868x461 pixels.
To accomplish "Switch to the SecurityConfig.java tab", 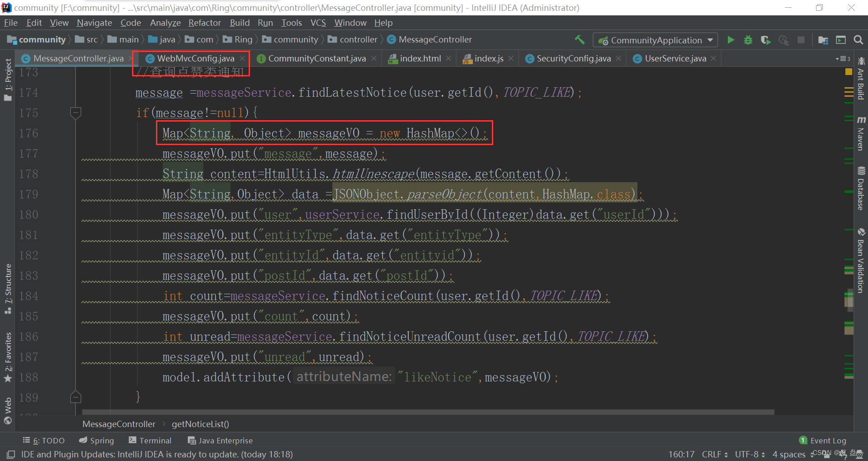I will [x=573, y=59].
